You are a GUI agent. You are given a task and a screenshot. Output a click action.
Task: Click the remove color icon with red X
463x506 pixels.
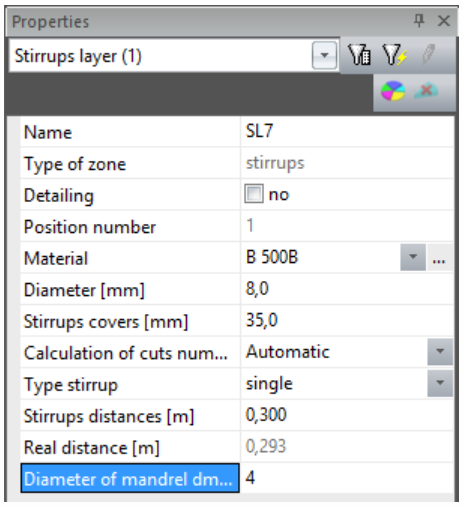coord(426,91)
